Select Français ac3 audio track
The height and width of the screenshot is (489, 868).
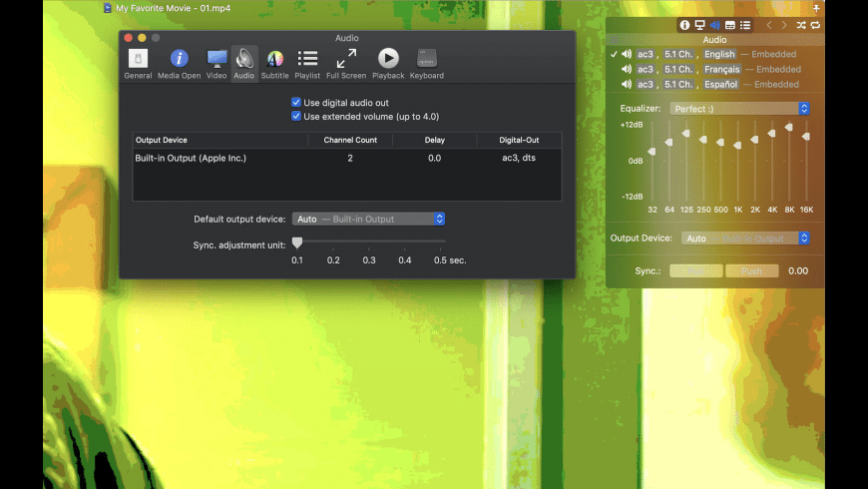[714, 69]
